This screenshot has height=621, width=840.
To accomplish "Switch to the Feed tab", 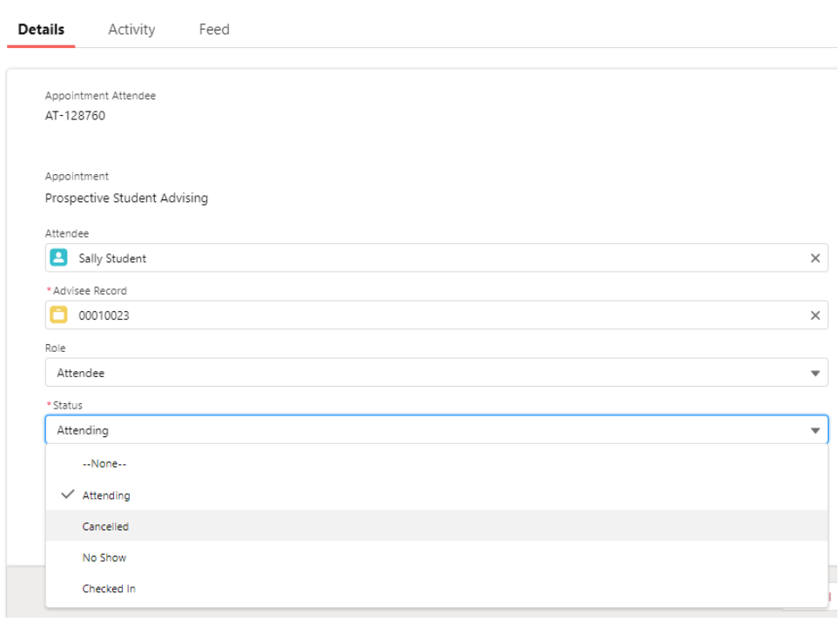I will pos(213,29).
